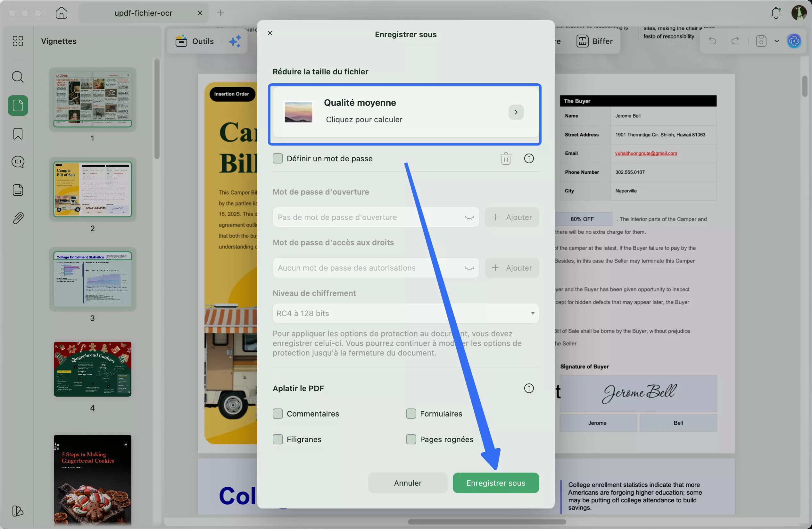This screenshot has height=529, width=812.
Task: Open the search panel in the sidebar
Action: [17, 76]
